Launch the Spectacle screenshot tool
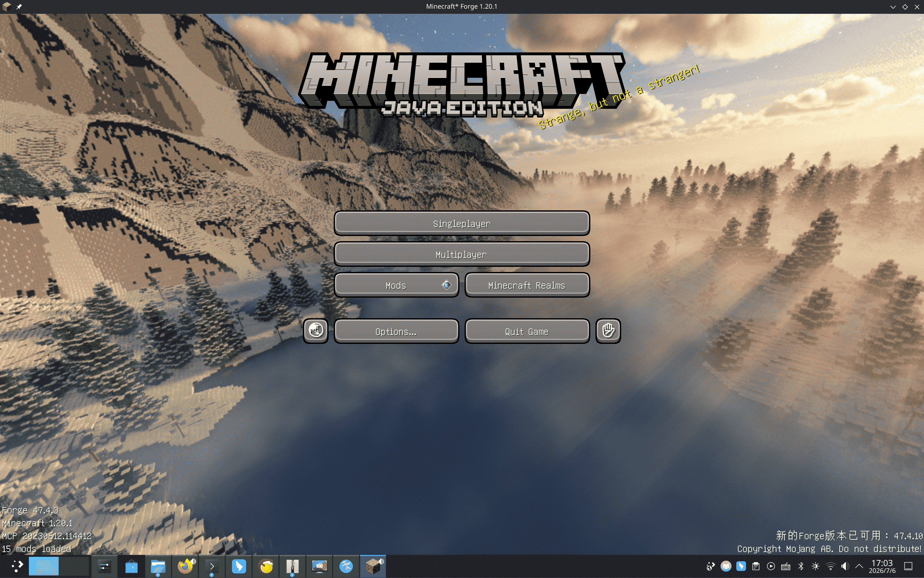The image size is (924, 578). pos(319,566)
